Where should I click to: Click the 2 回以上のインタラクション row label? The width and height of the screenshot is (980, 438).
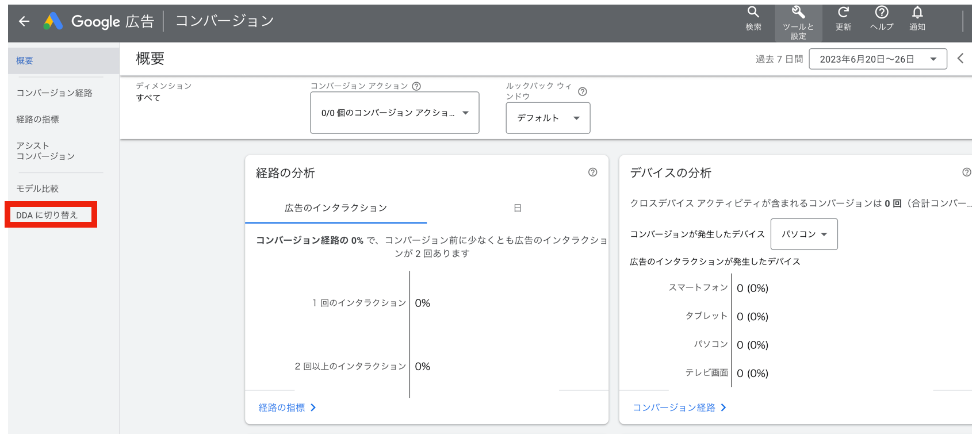(350, 366)
